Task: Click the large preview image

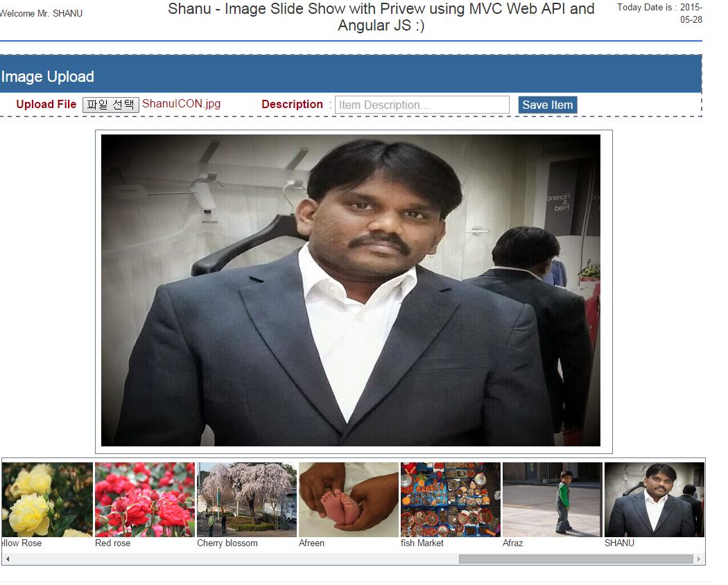Action: pyautogui.click(x=351, y=290)
